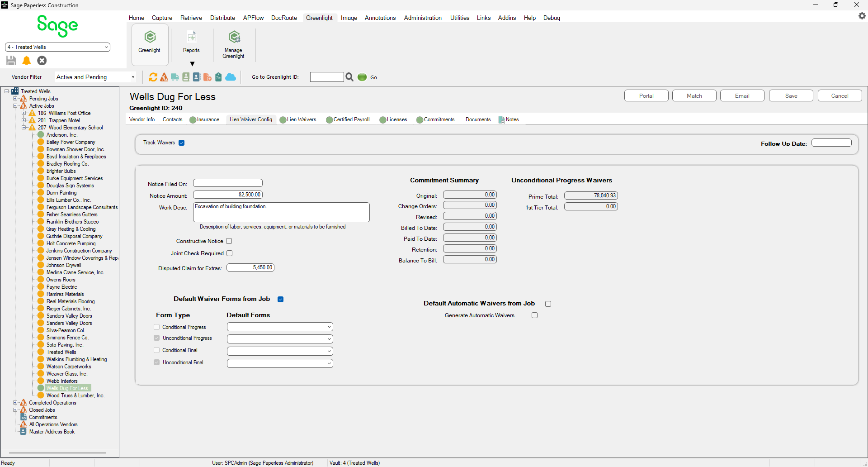Expand the Completed Operations tree node
Image resolution: width=868 pixels, height=467 pixels.
[15, 402]
